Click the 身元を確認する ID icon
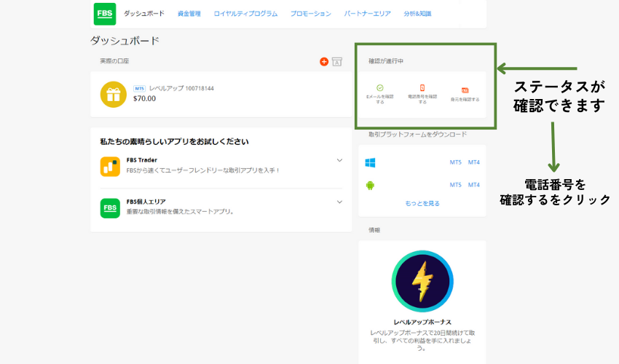The height and width of the screenshot is (364, 619). (x=465, y=90)
